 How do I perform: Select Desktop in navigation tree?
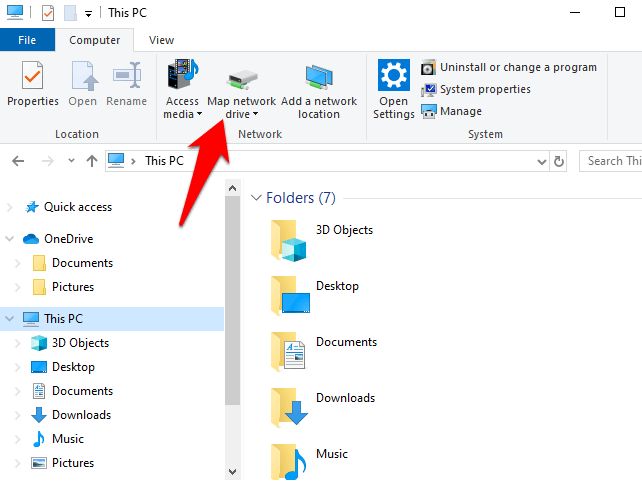(x=73, y=367)
